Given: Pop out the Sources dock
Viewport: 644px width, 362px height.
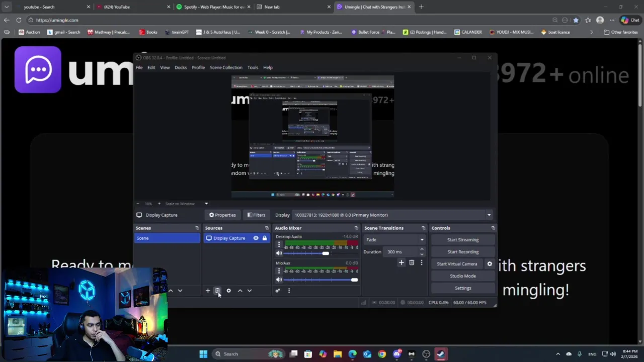Looking at the screenshot, I should [x=267, y=228].
